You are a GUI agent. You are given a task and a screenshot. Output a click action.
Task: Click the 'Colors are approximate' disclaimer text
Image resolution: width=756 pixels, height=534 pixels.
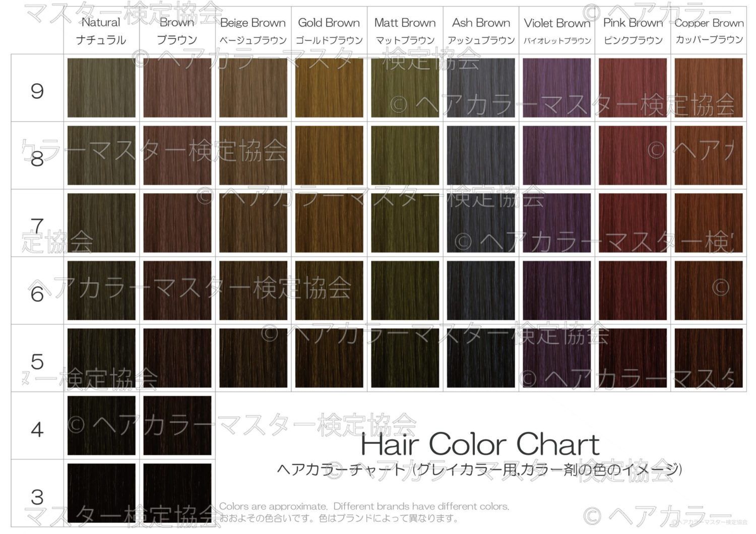[x=364, y=506]
